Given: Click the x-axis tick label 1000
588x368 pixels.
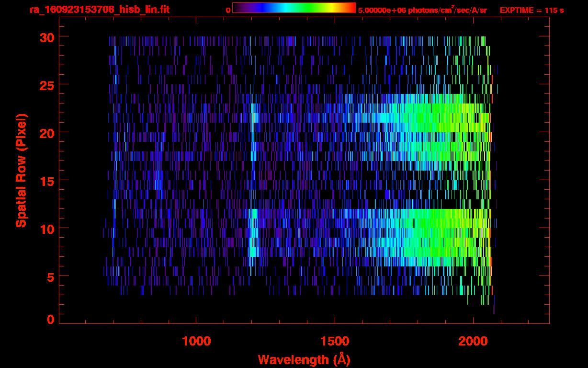Looking at the screenshot, I should pyautogui.click(x=196, y=341).
